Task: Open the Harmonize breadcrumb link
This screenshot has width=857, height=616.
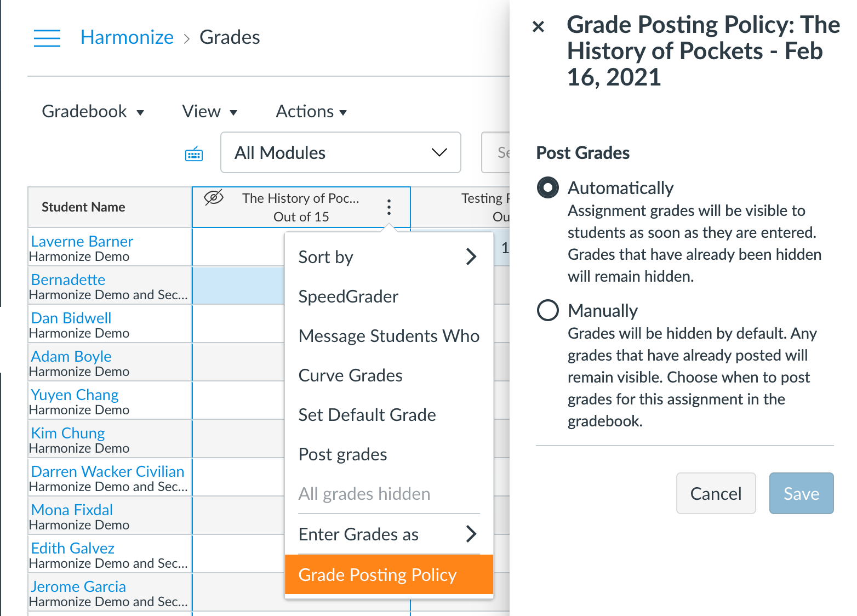Action: 127,37
